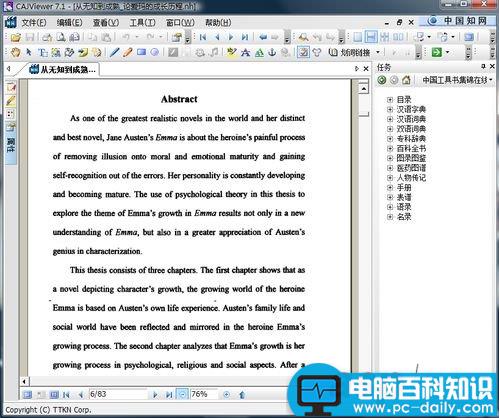Click the page number field showing 6/83
Screen dimensions: 499x418
tap(118, 394)
